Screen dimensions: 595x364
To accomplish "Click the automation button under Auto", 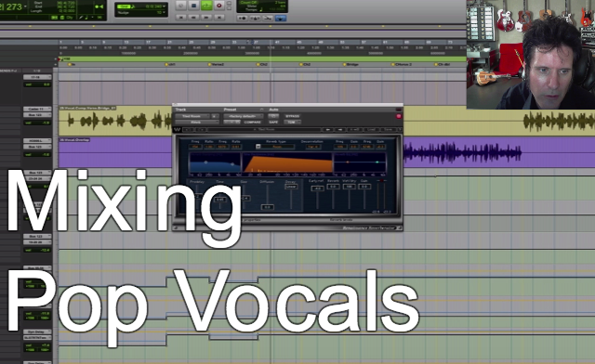I will (273, 116).
